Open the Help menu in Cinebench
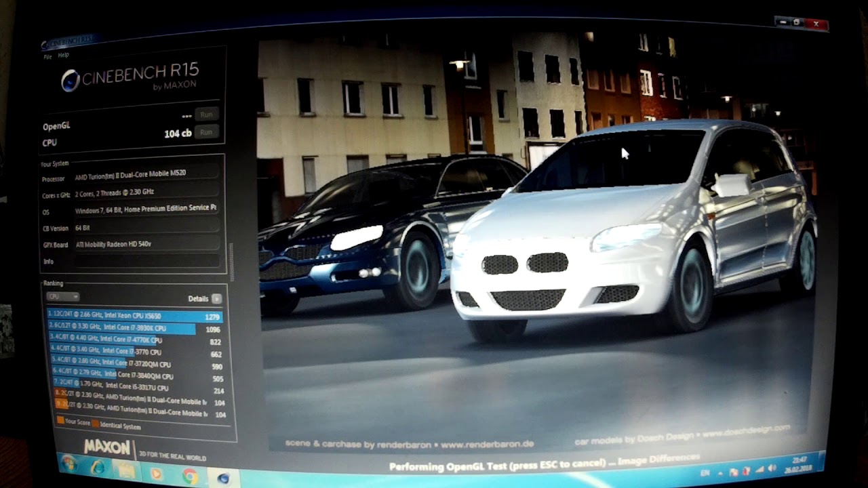The image size is (868, 488). pyautogui.click(x=64, y=55)
